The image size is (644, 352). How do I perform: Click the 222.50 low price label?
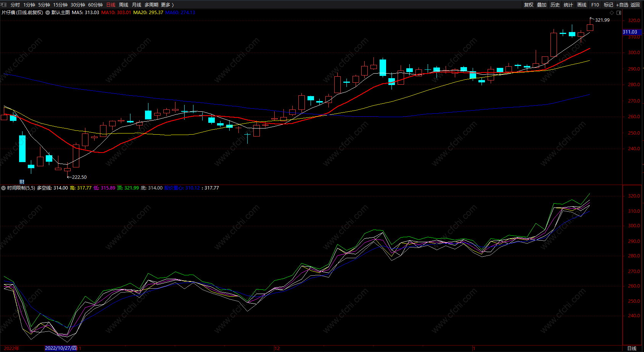[79, 177]
